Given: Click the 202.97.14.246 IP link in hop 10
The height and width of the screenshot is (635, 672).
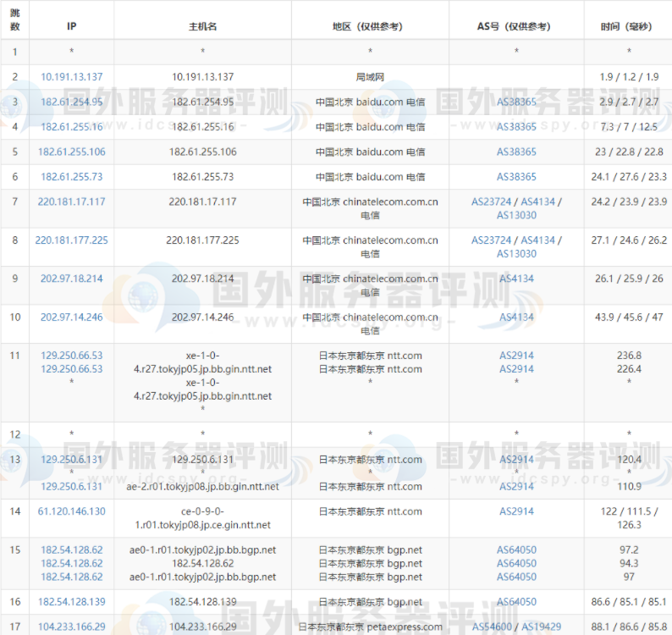Looking at the screenshot, I should point(72,317).
